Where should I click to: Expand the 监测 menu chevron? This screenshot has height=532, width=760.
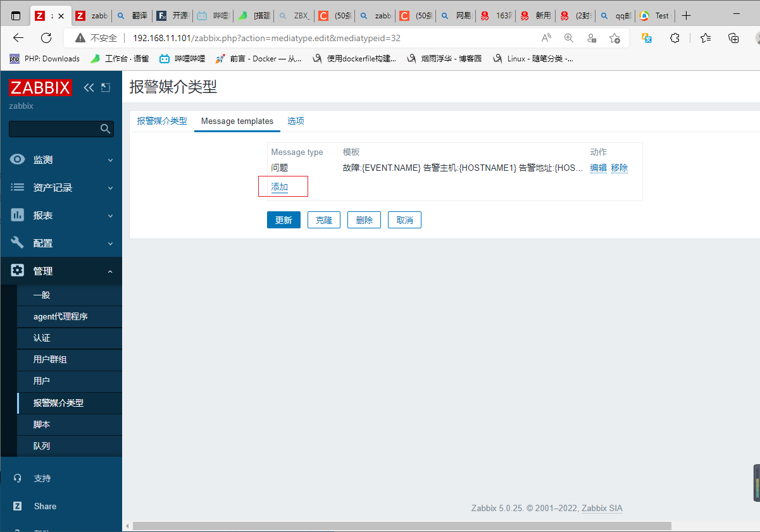(110, 160)
